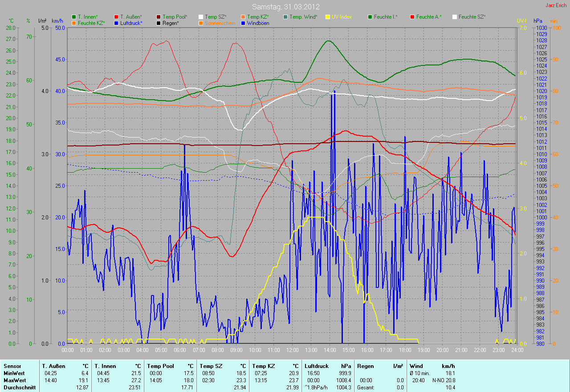
Task: Click the green T. Innen legend square
Action: [x=73, y=17]
